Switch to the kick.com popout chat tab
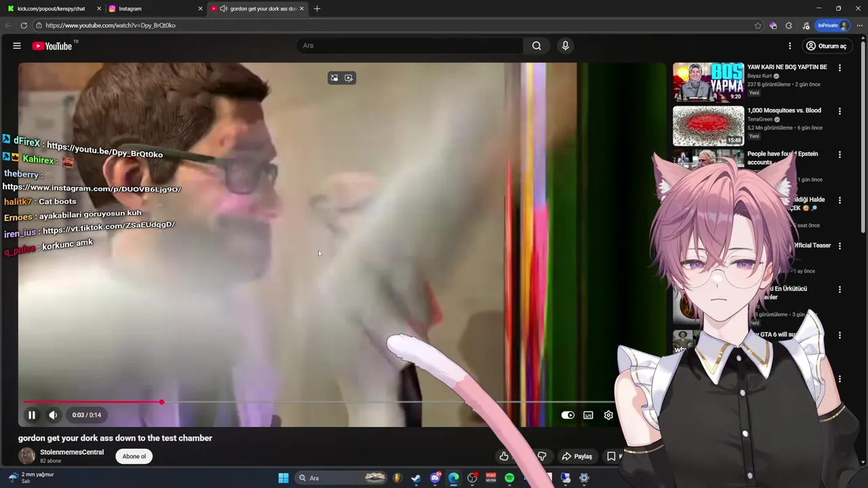Screen dimensions: 868x488 coord(51,8)
